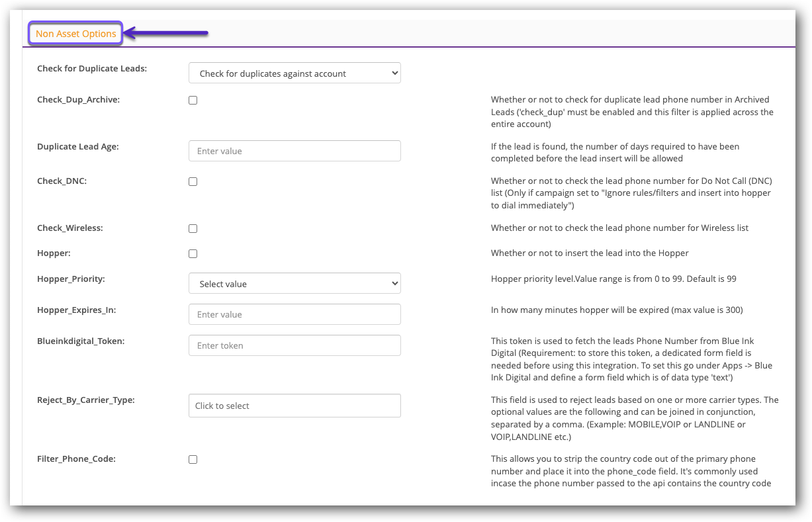Enable the Check_Dup_Archive checkbox
Viewport: 812px width, 522px height.
(193, 100)
